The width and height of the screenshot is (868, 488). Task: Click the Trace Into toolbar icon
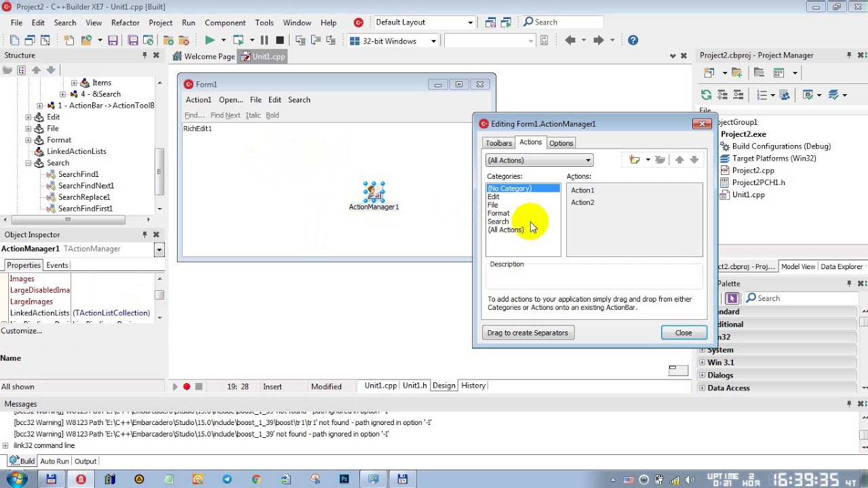tap(300, 41)
